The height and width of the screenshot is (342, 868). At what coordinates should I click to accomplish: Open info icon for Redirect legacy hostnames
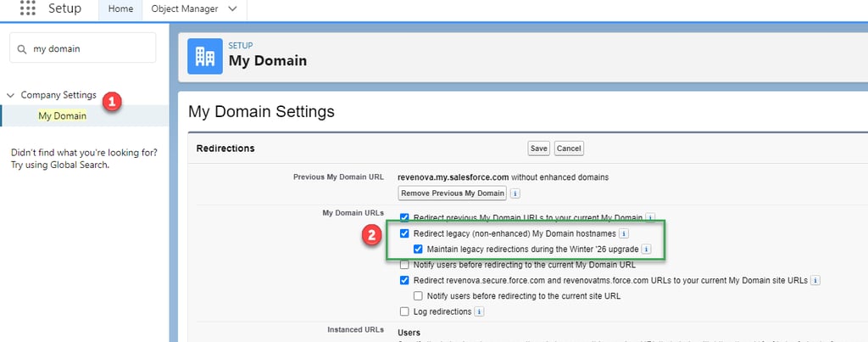tap(624, 233)
